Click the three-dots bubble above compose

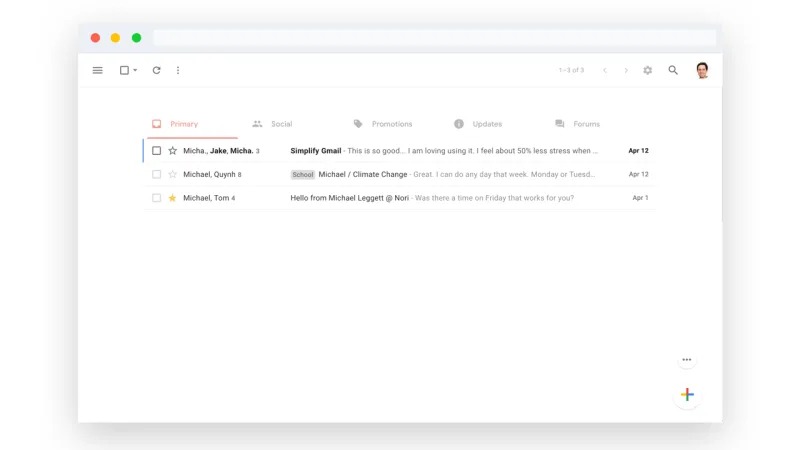tap(687, 360)
